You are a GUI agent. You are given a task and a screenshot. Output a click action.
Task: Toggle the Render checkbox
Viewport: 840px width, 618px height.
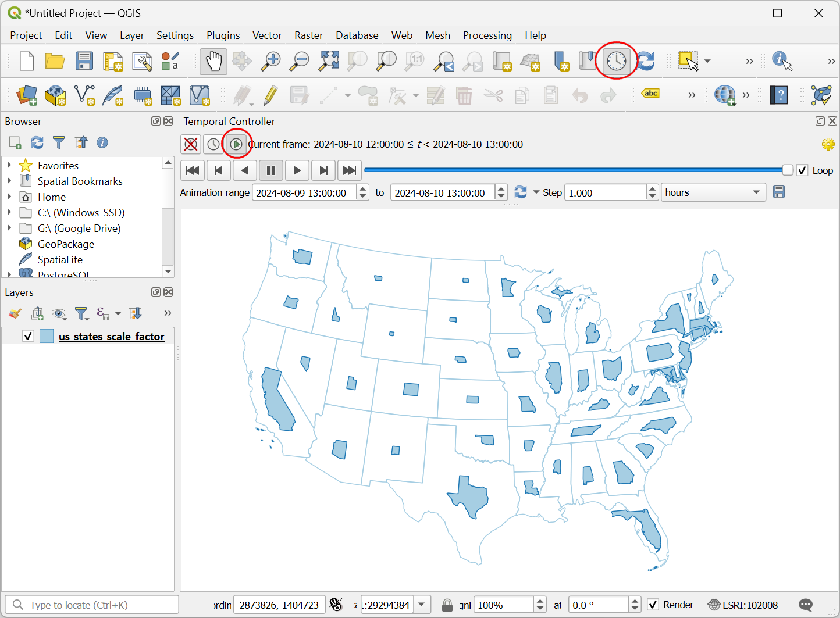pyautogui.click(x=653, y=605)
